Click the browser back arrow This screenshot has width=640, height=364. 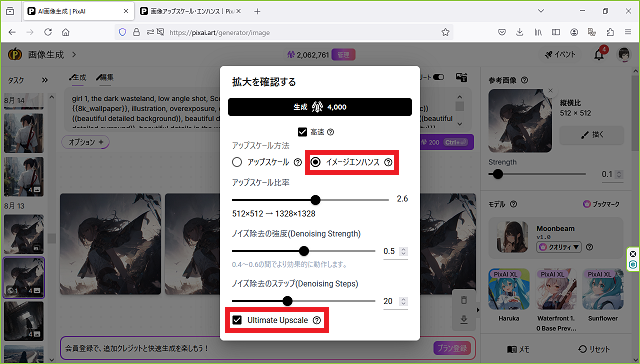tap(12, 32)
